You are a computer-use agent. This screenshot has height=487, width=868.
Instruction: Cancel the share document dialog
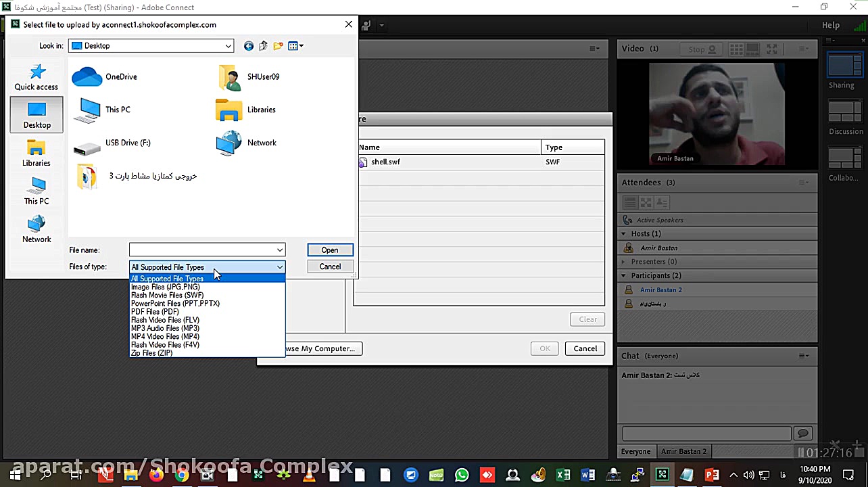click(x=585, y=348)
